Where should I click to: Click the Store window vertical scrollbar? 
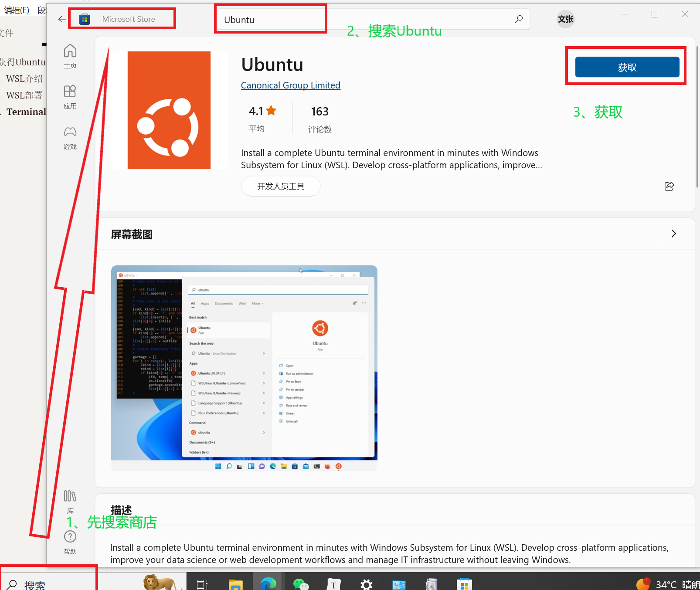[697, 116]
